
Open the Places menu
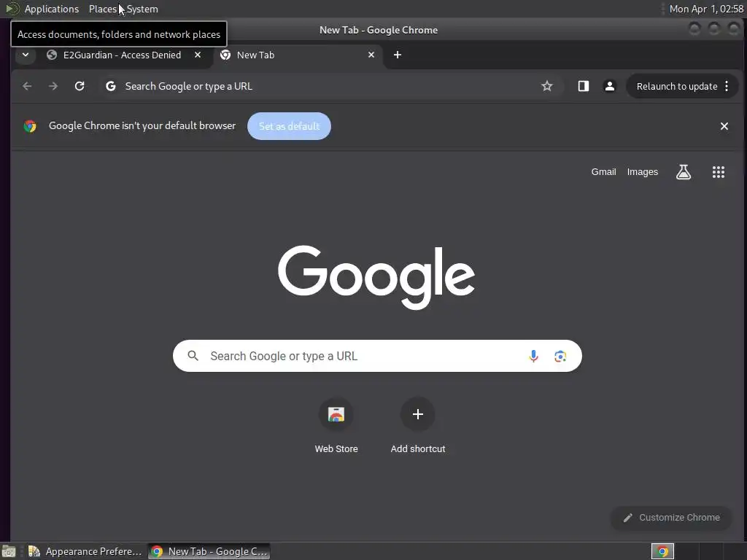pos(102,9)
